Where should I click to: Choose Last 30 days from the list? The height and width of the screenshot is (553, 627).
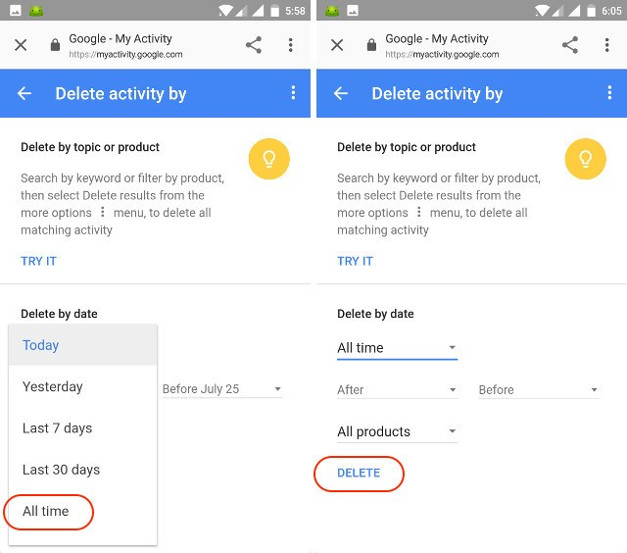[83, 470]
